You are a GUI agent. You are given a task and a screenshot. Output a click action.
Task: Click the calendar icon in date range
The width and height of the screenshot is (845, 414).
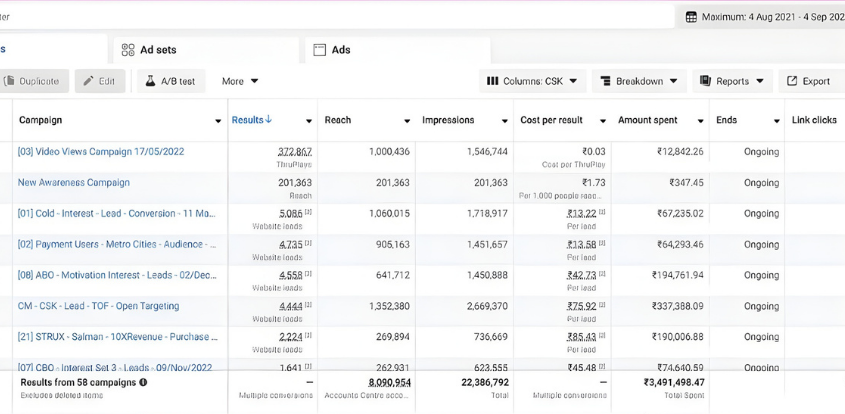coord(691,17)
